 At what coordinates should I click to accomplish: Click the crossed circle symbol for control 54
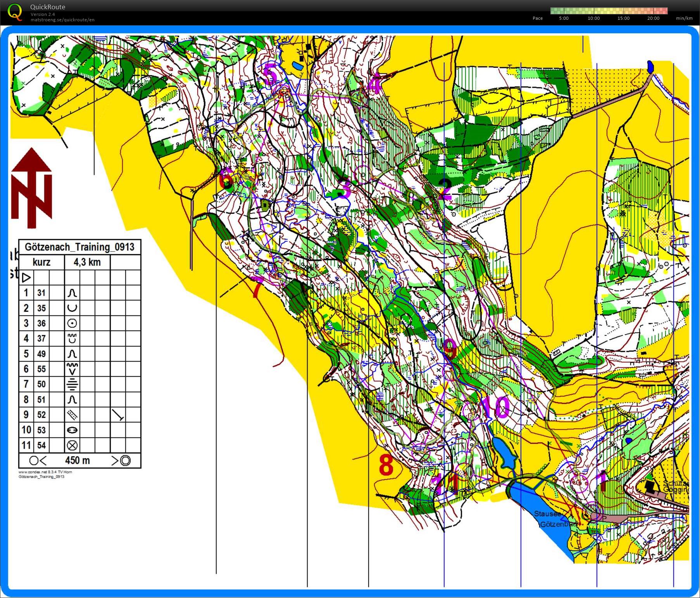click(72, 445)
